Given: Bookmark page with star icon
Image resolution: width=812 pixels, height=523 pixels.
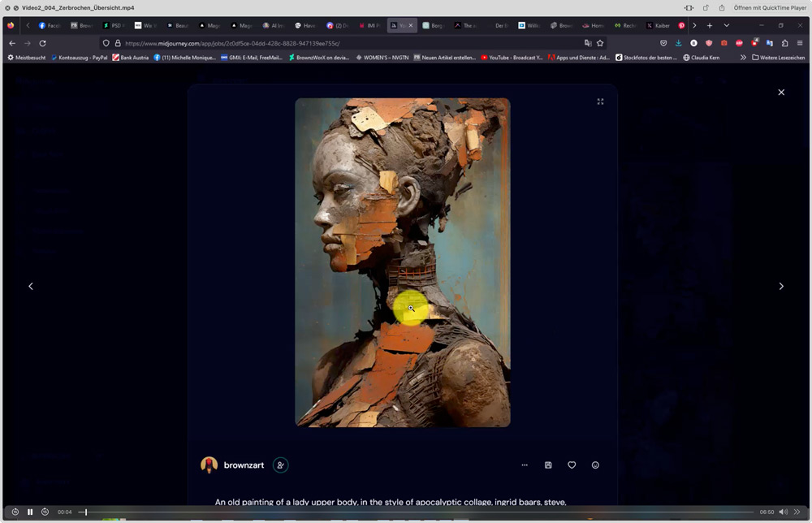Looking at the screenshot, I should point(600,44).
